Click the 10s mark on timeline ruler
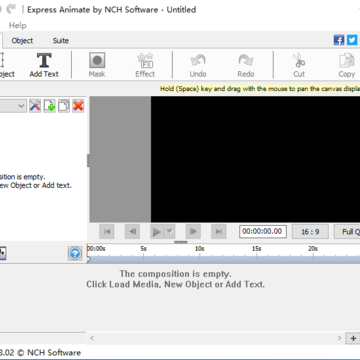The height and width of the screenshot is (360, 360). click(199, 249)
